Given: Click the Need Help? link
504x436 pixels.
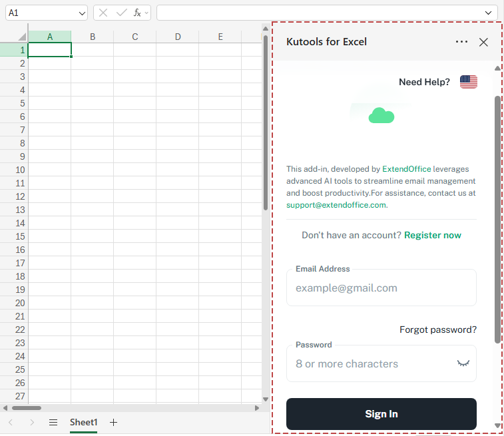Looking at the screenshot, I should [x=424, y=82].
